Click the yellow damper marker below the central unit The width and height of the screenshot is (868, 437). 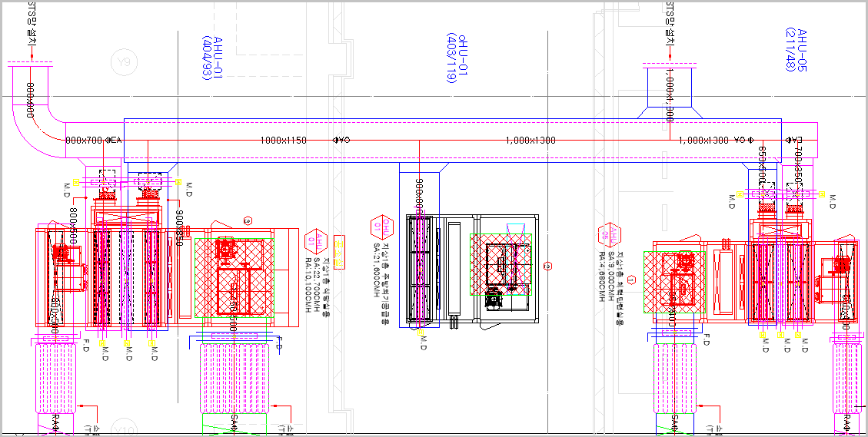pos(421,333)
